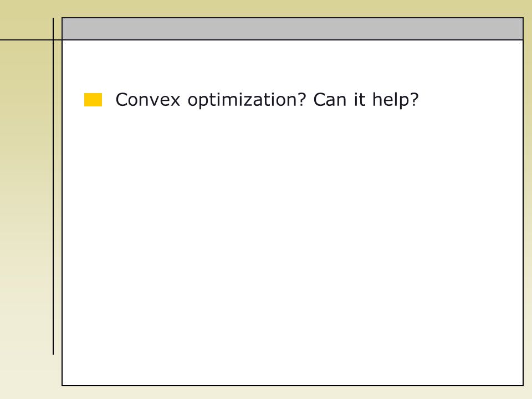532x399 pixels.
Task: Click the narrow beige strip at the right edge
Action: coord(528,203)
